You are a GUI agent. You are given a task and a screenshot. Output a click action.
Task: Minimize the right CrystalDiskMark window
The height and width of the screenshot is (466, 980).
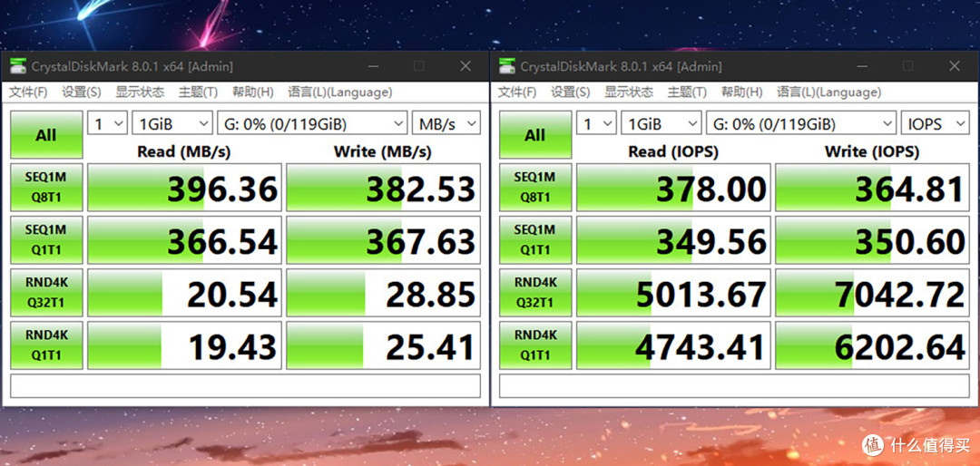click(x=863, y=66)
